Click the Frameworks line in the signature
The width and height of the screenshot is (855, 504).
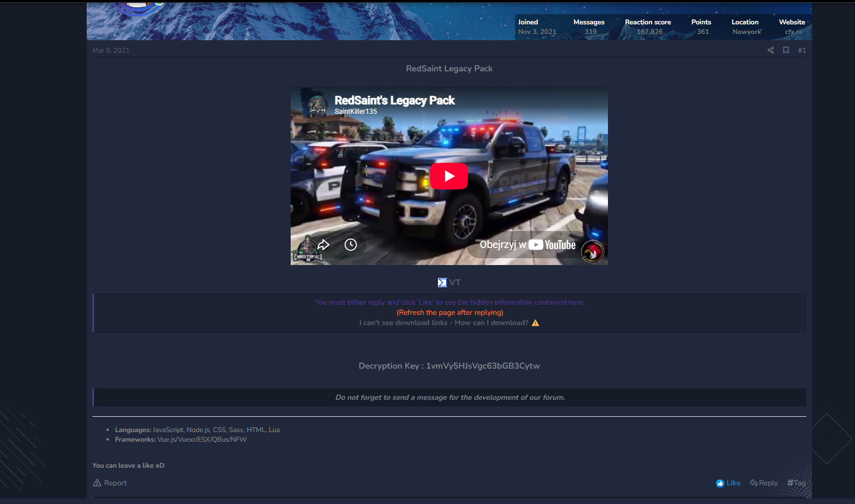(181, 439)
